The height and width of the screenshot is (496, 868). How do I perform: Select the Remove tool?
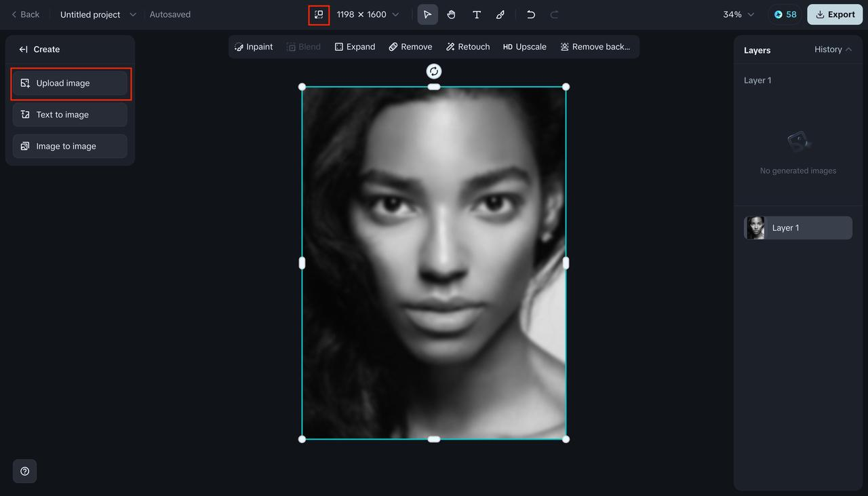(410, 46)
